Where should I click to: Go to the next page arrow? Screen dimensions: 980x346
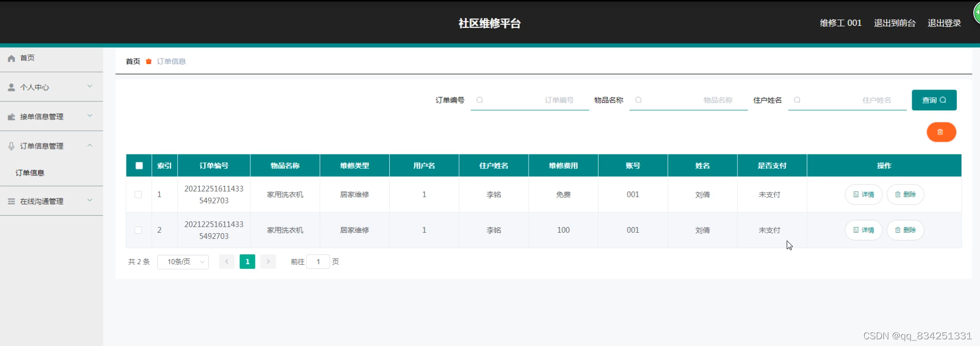[x=268, y=262]
